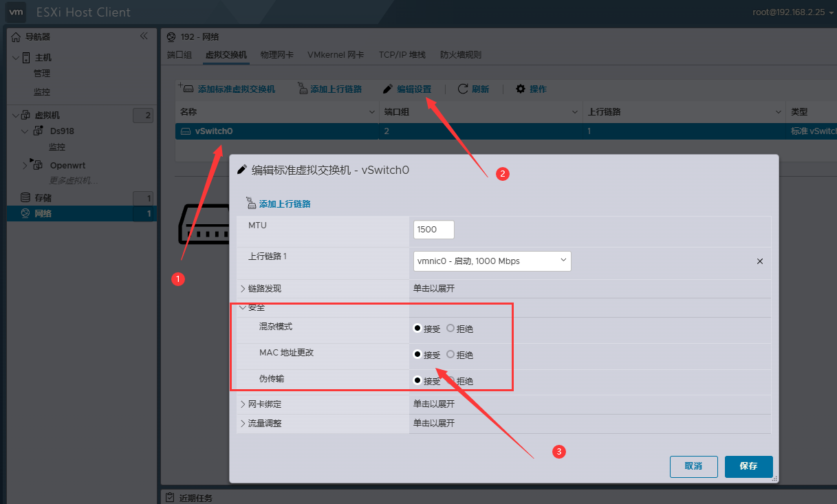Set MAC Address Changes (MAC 地址更改) to Reject (拒绝)
Viewport: 837px width, 504px height.
450,354
